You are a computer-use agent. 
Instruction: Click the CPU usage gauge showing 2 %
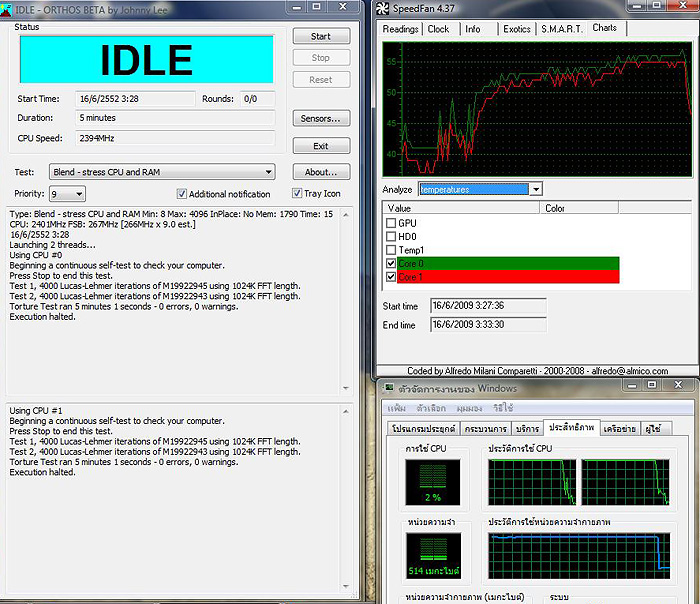coord(433,482)
